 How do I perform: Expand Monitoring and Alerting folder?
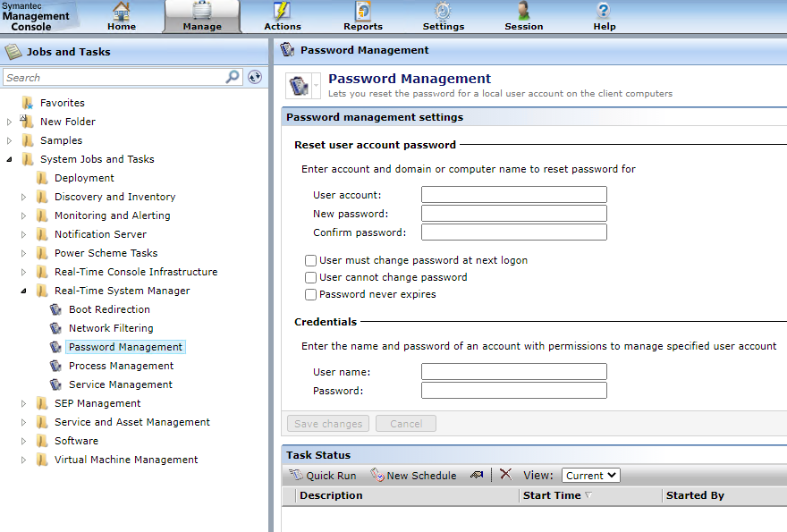pos(23,215)
